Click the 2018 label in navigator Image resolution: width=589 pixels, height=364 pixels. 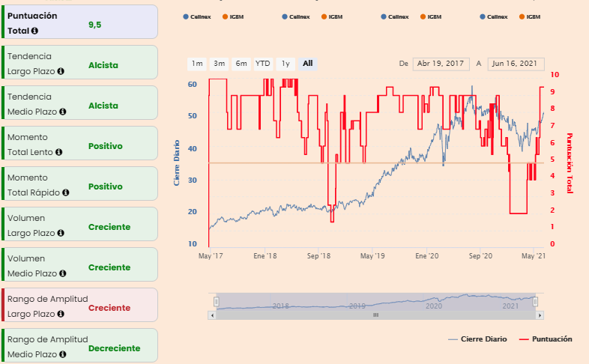click(x=280, y=306)
